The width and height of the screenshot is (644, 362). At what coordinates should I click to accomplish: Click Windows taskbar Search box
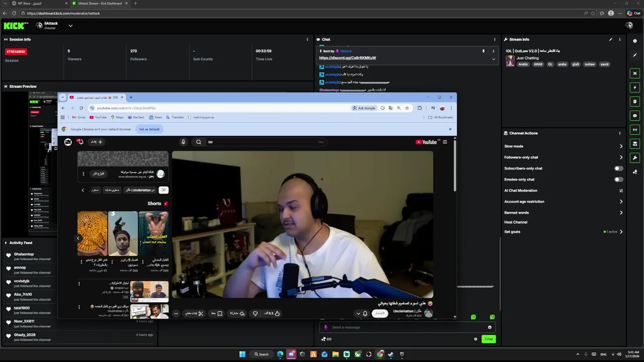(261, 354)
